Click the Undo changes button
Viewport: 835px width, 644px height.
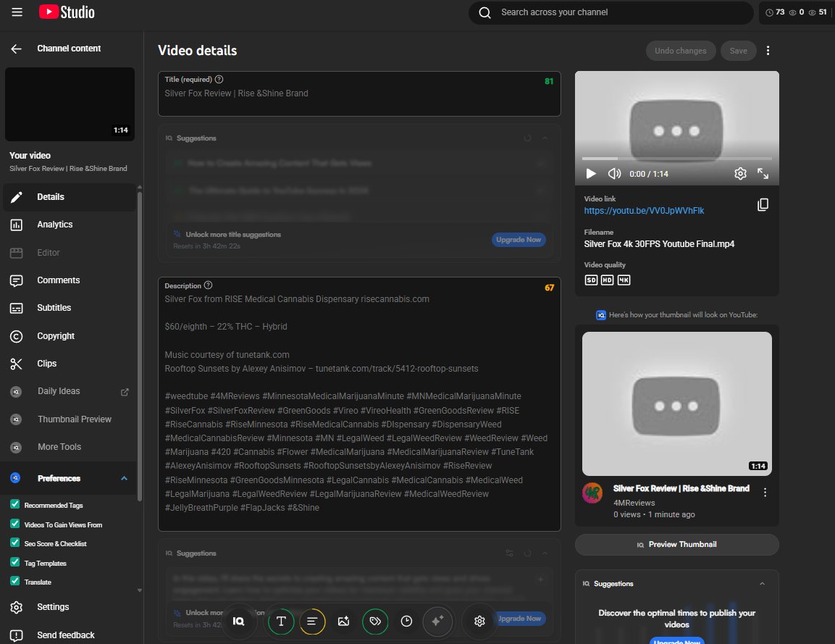[681, 51]
